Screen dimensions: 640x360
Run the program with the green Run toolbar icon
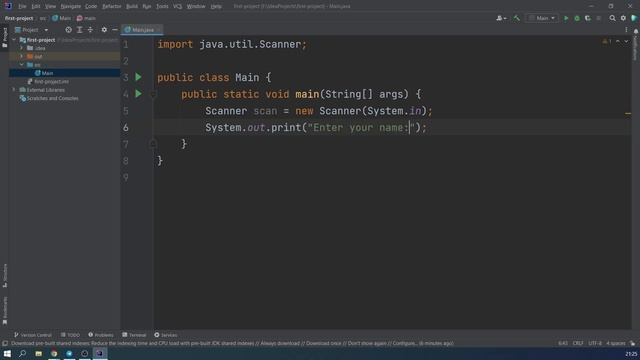click(x=566, y=18)
